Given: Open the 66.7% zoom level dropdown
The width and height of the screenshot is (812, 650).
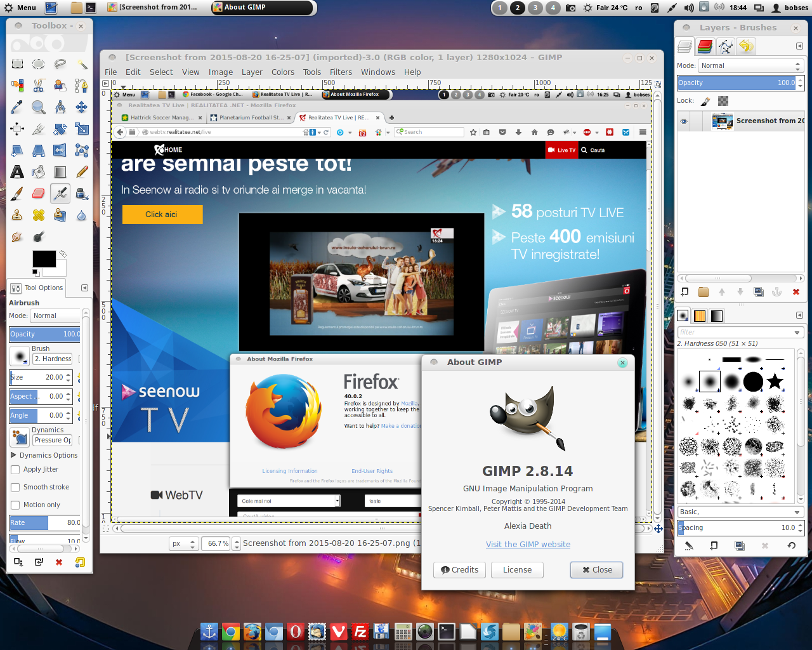Looking at the screenshot, I should [x=237, y=544].
